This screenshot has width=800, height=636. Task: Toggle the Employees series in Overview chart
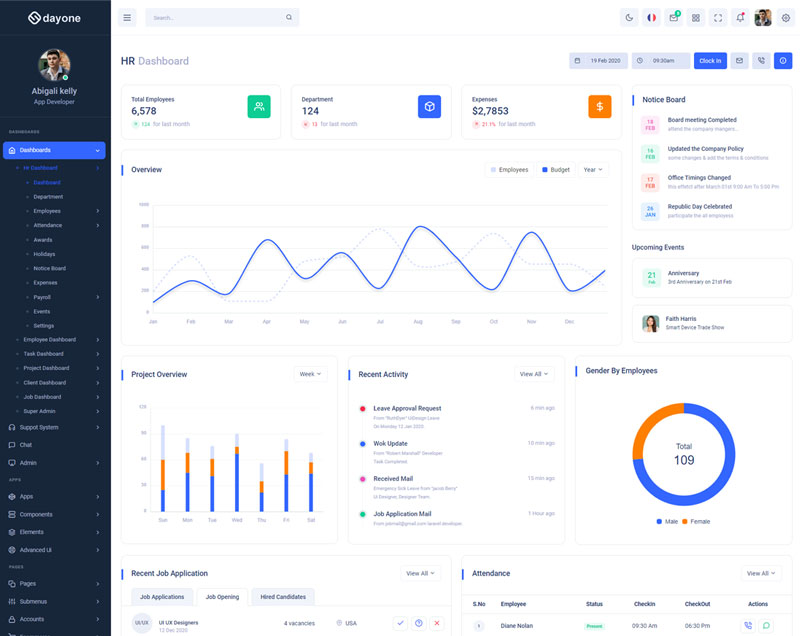(509, 170)
